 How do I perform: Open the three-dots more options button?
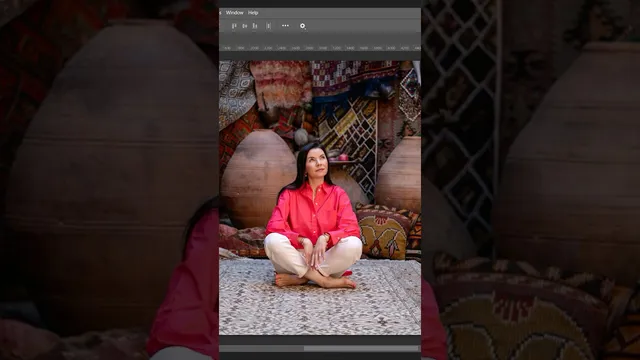pos(285,26)
